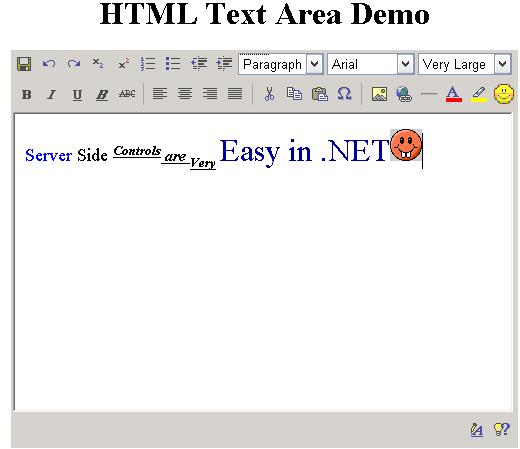The image size is (520, 449).
Task: Center align the text
Action: [185, 94]
